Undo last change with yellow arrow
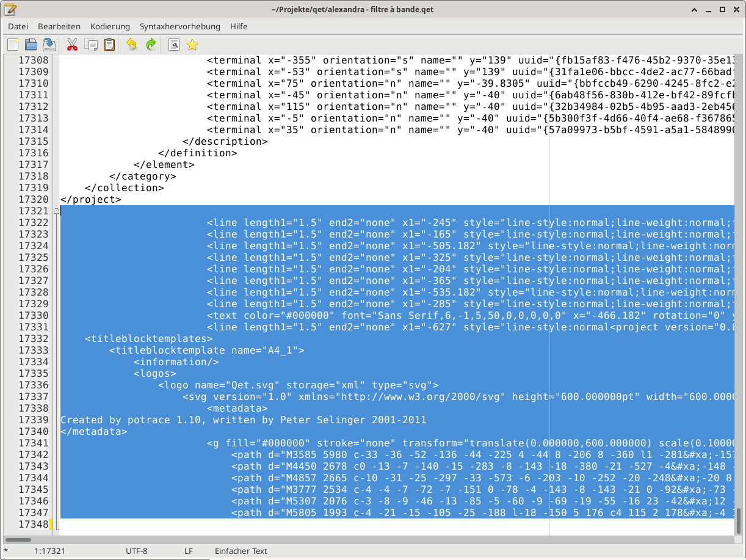The width and height of the screenshot is (746, 560). tap(131, 45)
